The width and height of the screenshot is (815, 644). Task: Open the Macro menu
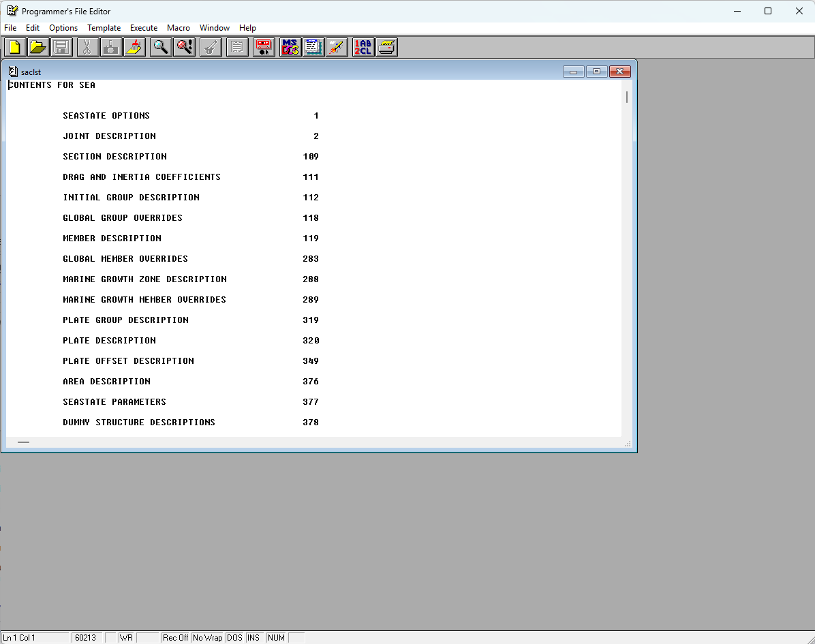point(179,28)
